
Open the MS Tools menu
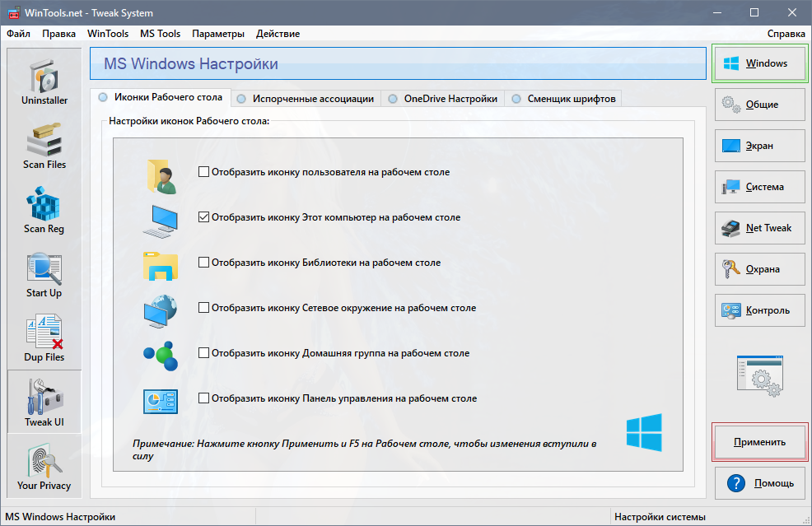click(x=160, y=34)
